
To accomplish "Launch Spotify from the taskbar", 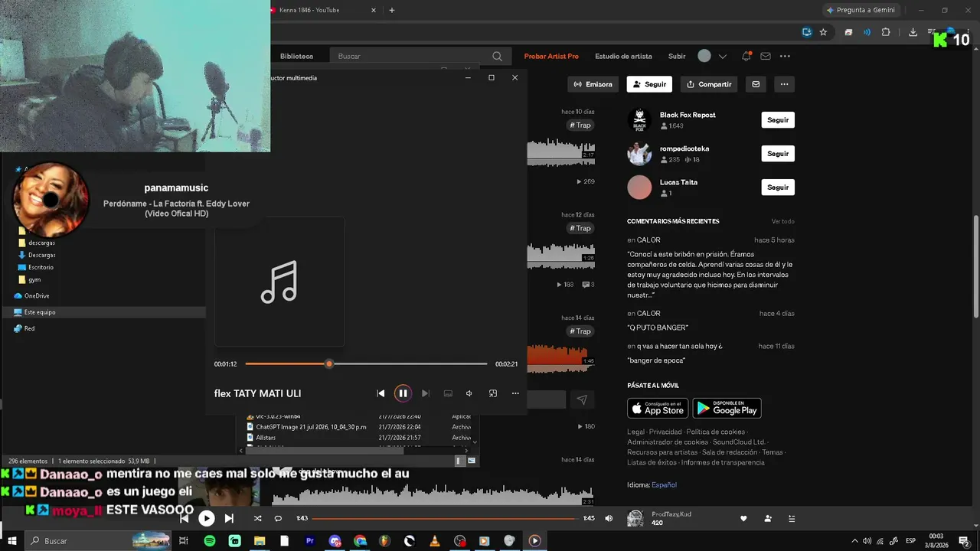I will pos(210,541).
